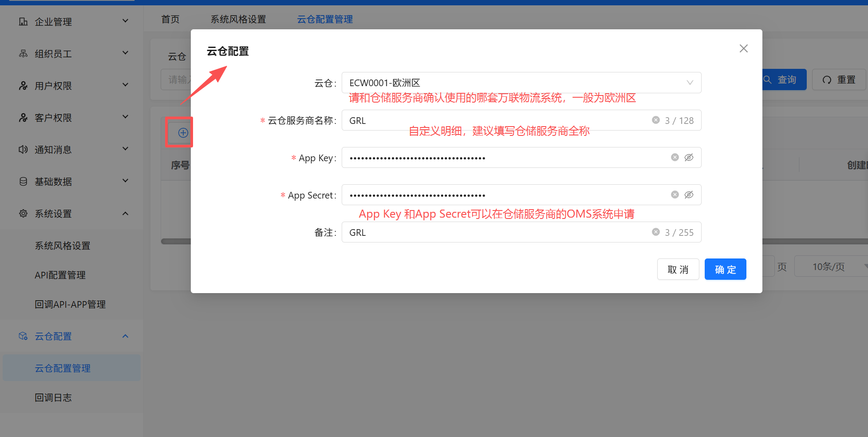Click the 取消 cancel button

click(x=678, y=269)
